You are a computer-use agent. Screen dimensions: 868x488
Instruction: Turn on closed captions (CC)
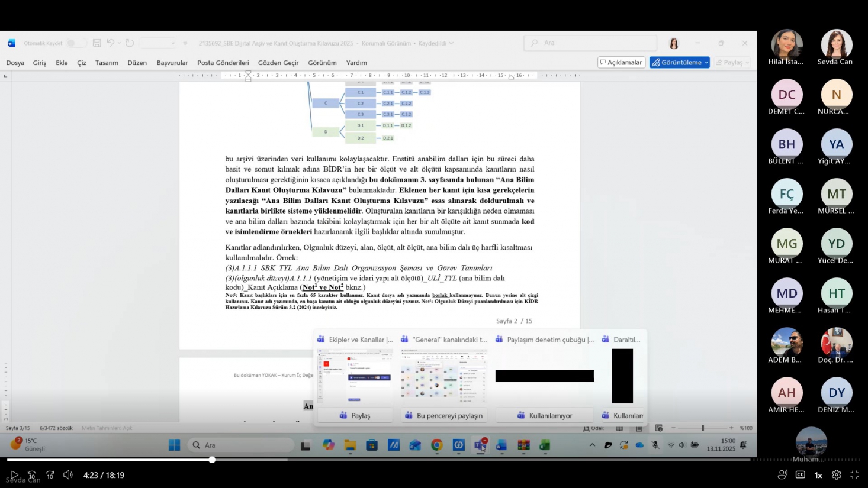click(x=801, y=475)
